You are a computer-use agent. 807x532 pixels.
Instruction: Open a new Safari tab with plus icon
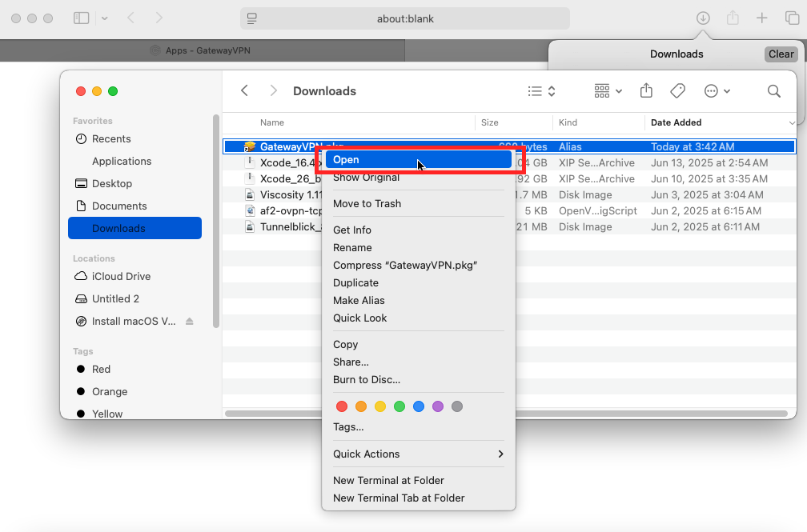point(761,18)
